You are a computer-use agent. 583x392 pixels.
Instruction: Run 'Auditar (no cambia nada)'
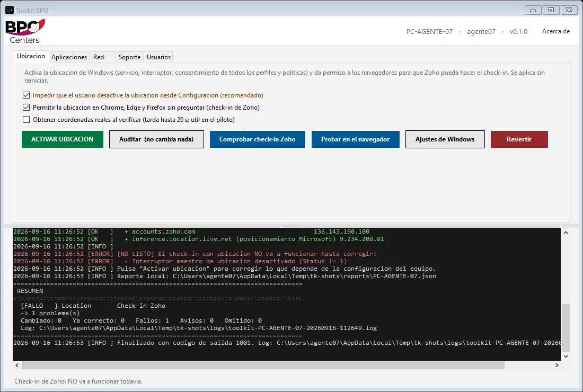click(156, 139)
